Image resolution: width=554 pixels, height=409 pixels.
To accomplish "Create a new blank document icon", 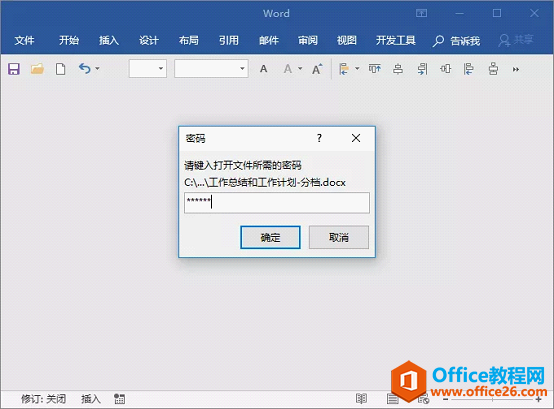I will 60,69.
